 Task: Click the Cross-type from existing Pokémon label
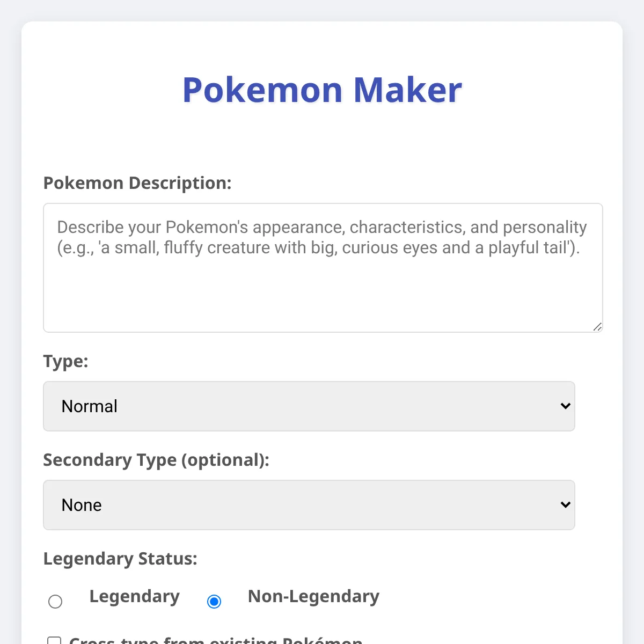pyautogui.click(x=217, y=641)
